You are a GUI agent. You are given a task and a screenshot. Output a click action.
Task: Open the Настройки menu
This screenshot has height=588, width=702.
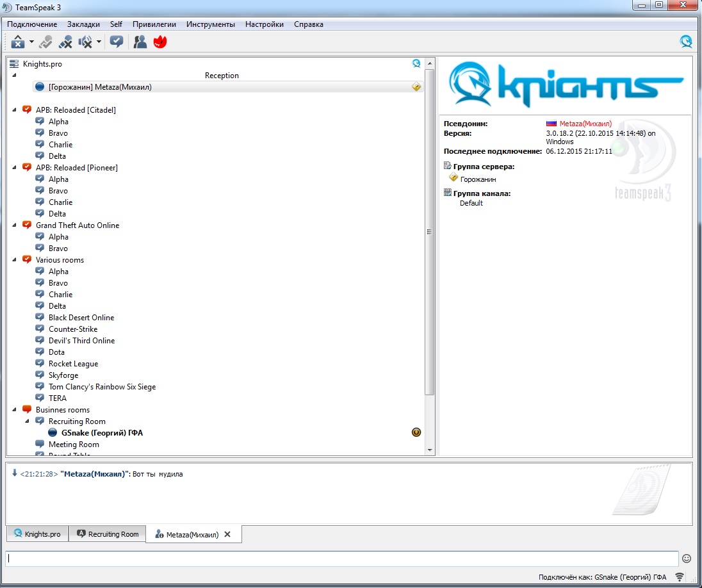264,24
